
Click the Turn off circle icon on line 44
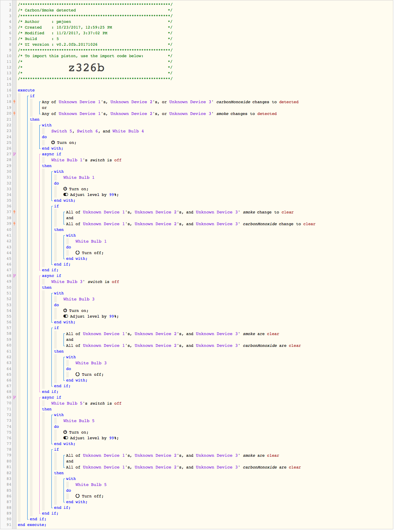click(77, 253)
